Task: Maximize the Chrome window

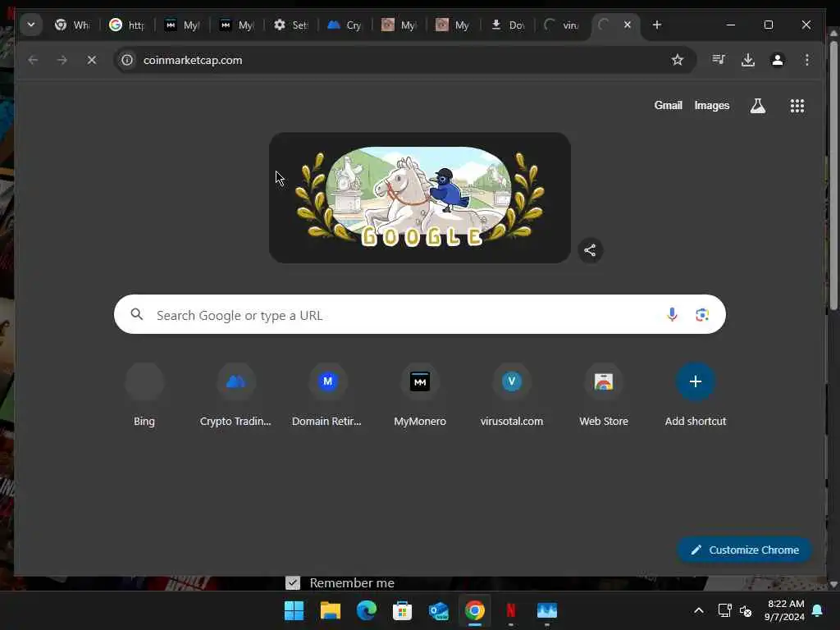Action: click(x=768, y=25)
